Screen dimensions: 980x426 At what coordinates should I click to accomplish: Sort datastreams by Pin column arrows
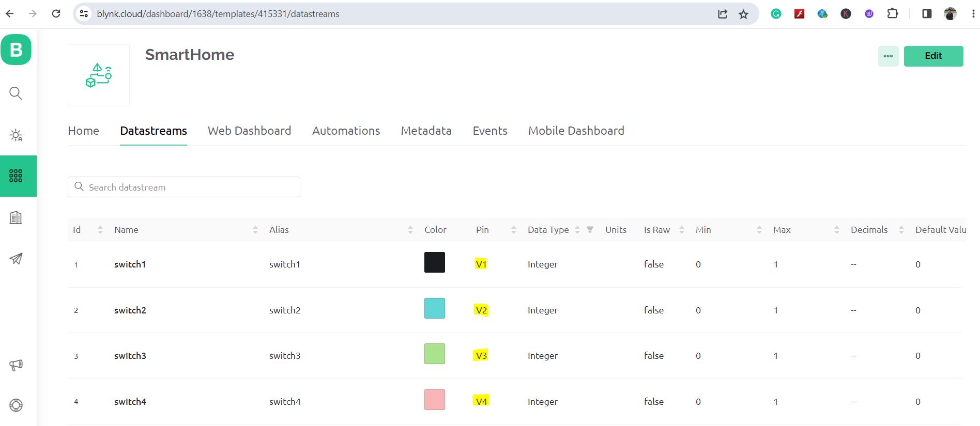(514, 230)
